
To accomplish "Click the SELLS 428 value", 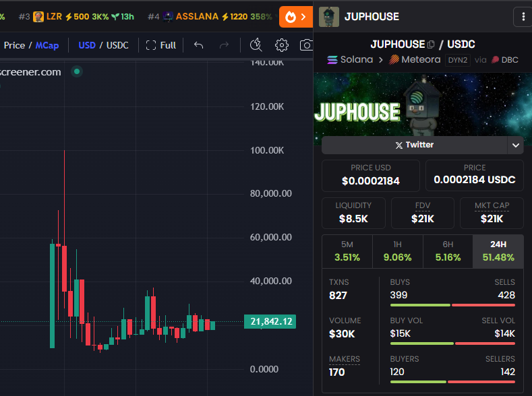I will 506,295.
